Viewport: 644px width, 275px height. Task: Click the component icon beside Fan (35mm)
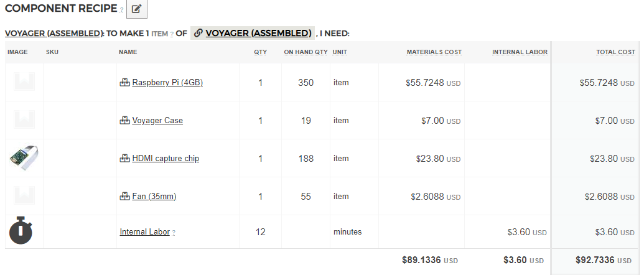coord(124,197)
